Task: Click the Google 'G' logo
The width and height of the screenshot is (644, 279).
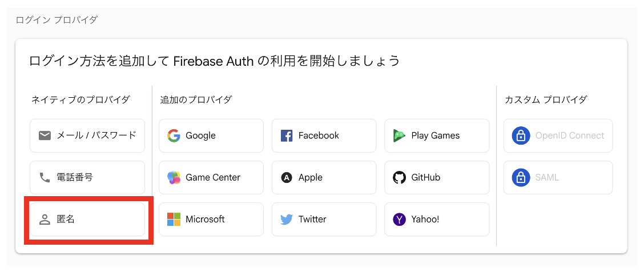Action: pos(174,135)
